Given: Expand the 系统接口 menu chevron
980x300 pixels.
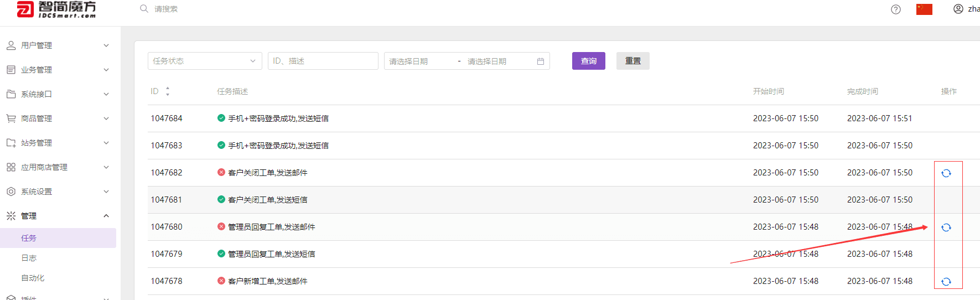Looking at the screenshot, I should click(106, 94).
